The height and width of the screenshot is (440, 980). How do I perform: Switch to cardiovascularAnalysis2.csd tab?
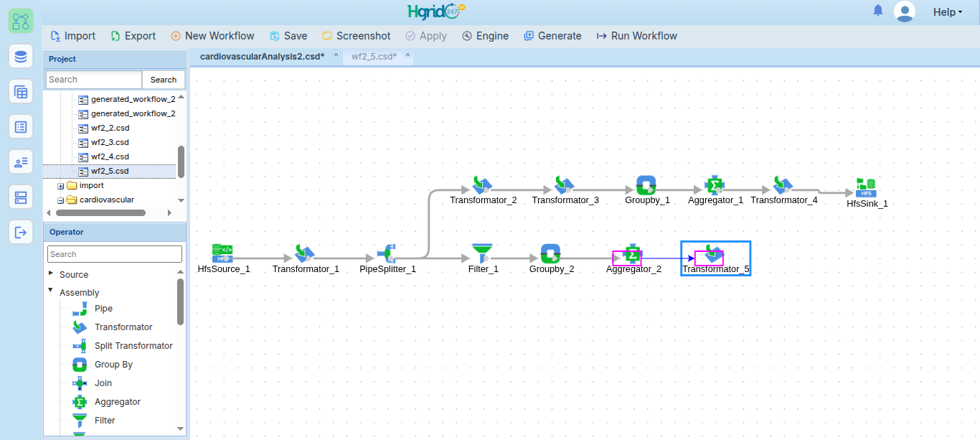[x=262, y=56]
